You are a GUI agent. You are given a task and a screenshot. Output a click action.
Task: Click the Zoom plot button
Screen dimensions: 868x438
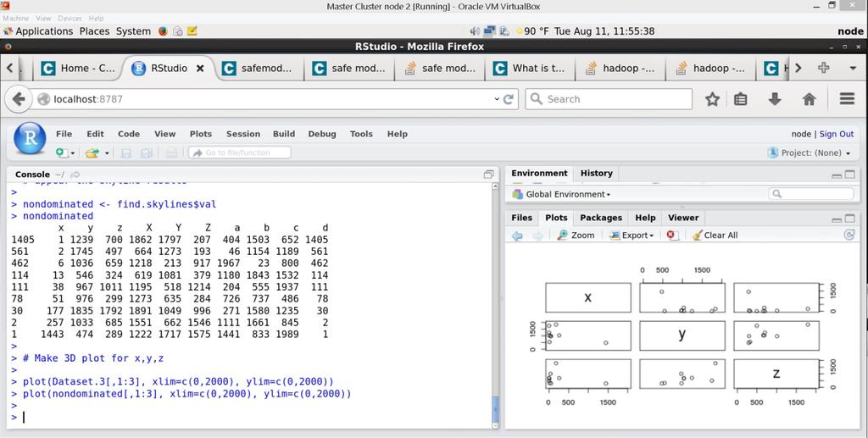(576, 235)
